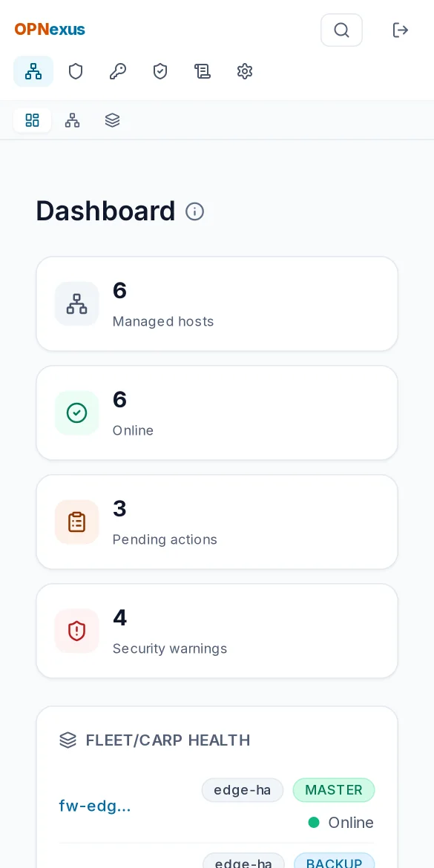Click the fw-edg... host link
Screen dimensions: 434x868
point(95,806)
